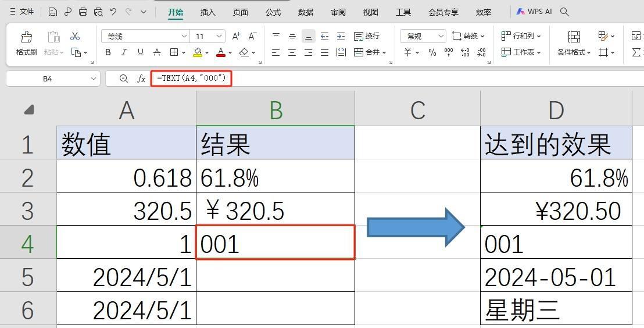644x328 pixels.
Task: Apply percent style
Action: point(432,52)
